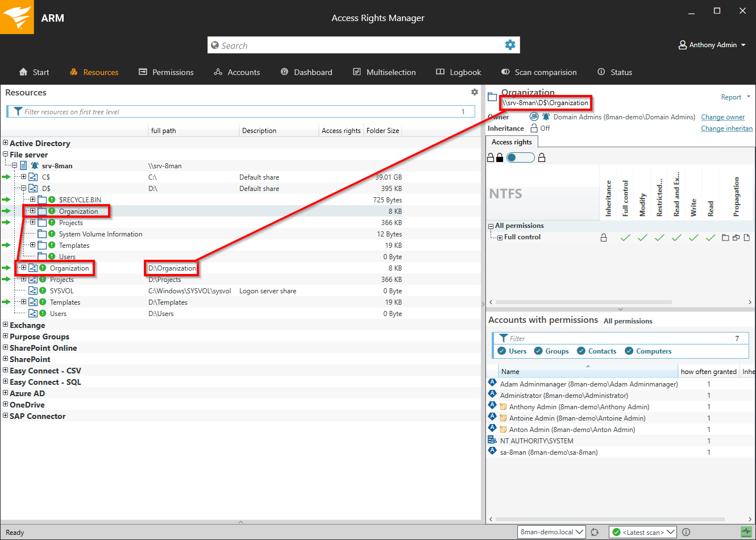Sort by the Folder Size column header
The height and width of the screenshot is (540, 756).
point(383,130)
